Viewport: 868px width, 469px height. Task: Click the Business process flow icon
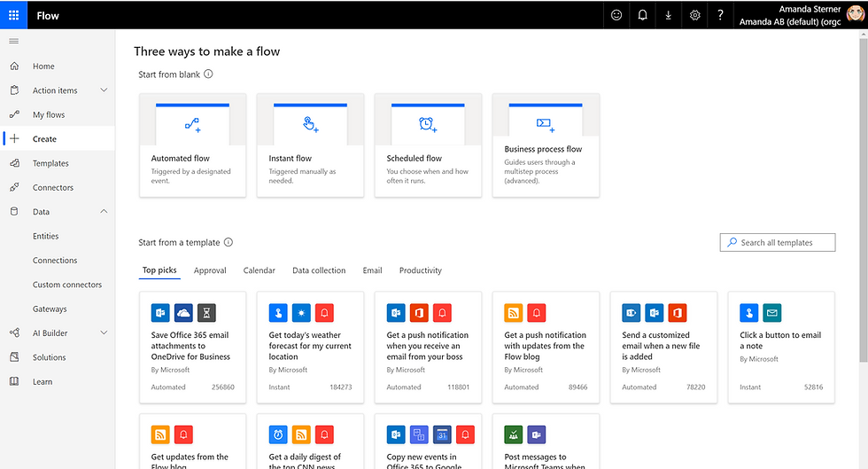pyautogui.click(x=546, y=125)
